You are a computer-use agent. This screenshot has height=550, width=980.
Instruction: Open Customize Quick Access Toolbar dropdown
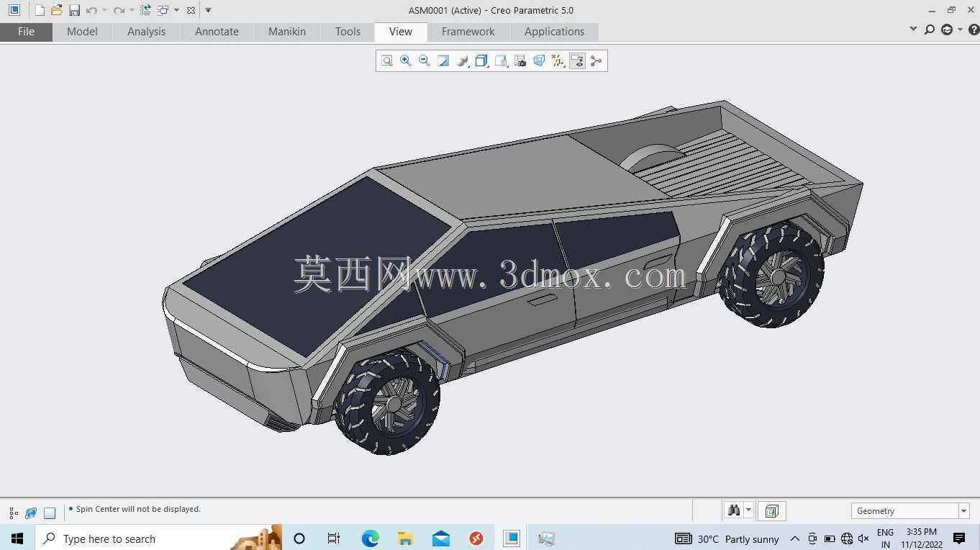(208, 10)
